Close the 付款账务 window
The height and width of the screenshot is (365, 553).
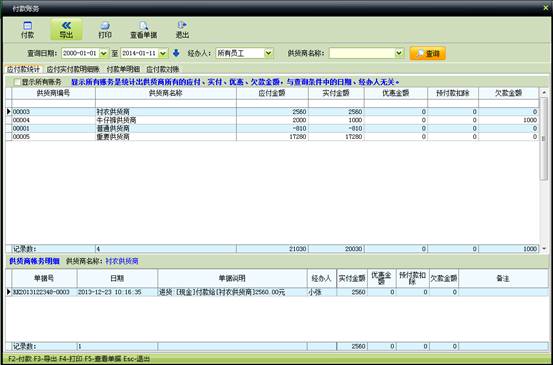click(546, 7)
